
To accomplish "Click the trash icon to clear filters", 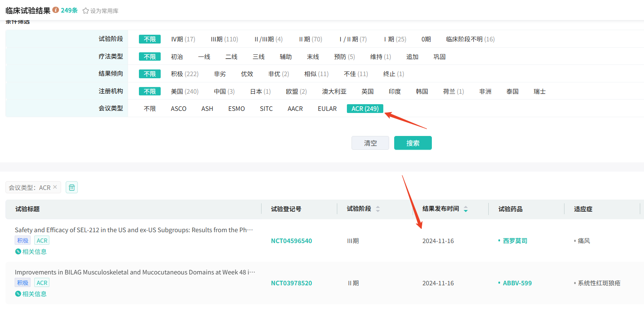I will (72, 187).
